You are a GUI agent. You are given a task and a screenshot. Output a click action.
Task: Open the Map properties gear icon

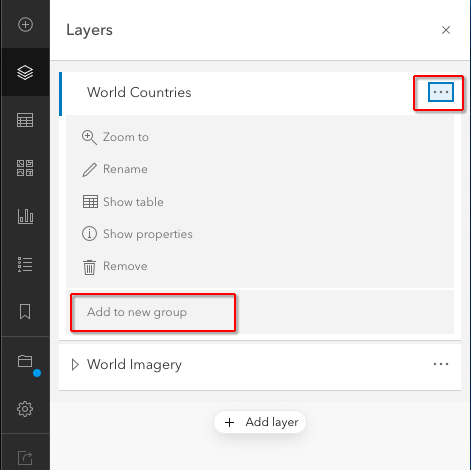[25, 409]
